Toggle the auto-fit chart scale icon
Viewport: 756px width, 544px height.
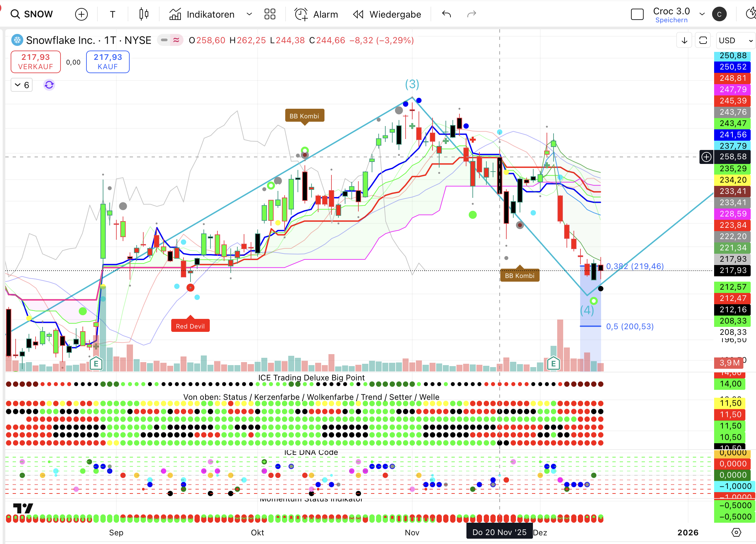pos(703,40)
